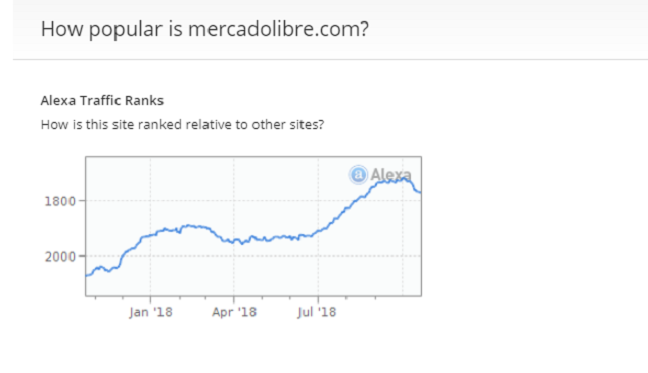Click the line dip near Apr '18
The height and width of the screenshot is (373, 648).
pos(242,243)
